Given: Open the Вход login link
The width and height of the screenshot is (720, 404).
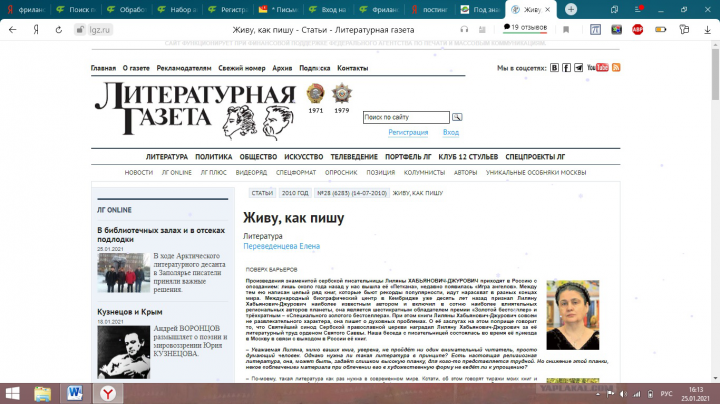Looking at the screenshot, I should 450,132.
